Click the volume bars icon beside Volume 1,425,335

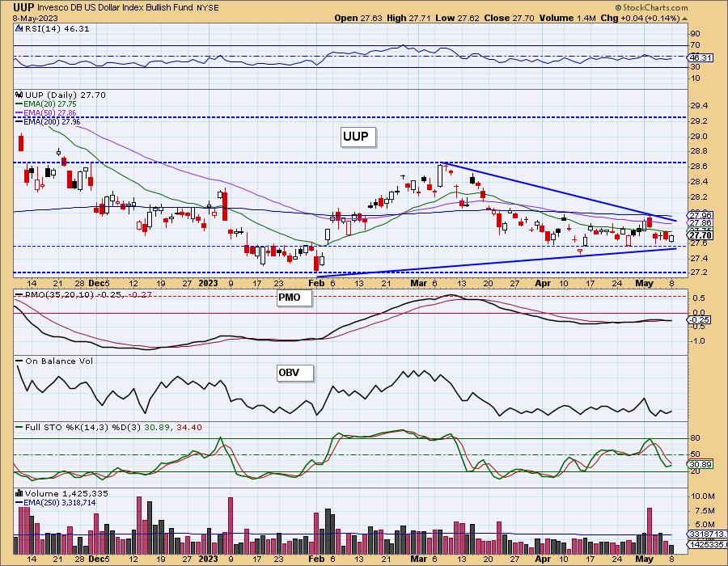click(19, 493)
